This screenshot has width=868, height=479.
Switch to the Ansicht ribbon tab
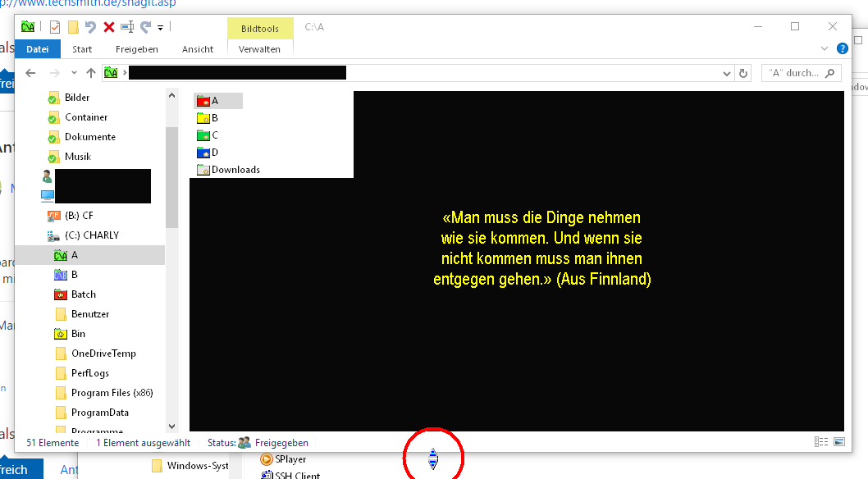pos(198,49)
